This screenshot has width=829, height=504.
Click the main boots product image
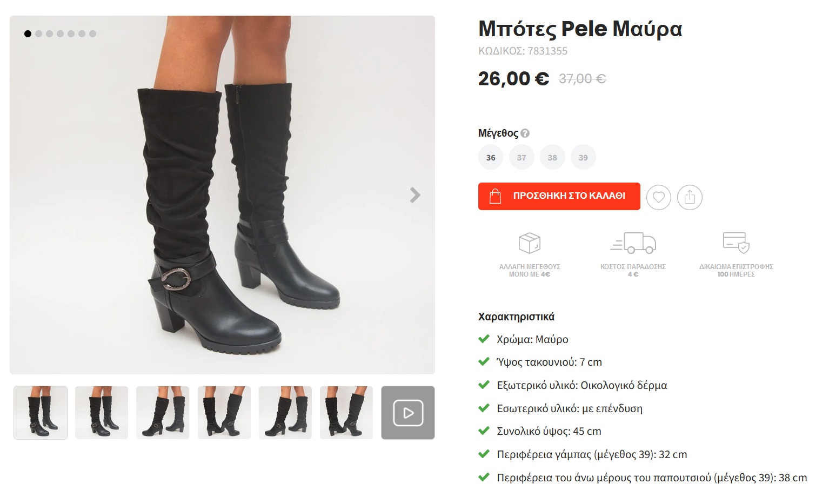(222, 216)
